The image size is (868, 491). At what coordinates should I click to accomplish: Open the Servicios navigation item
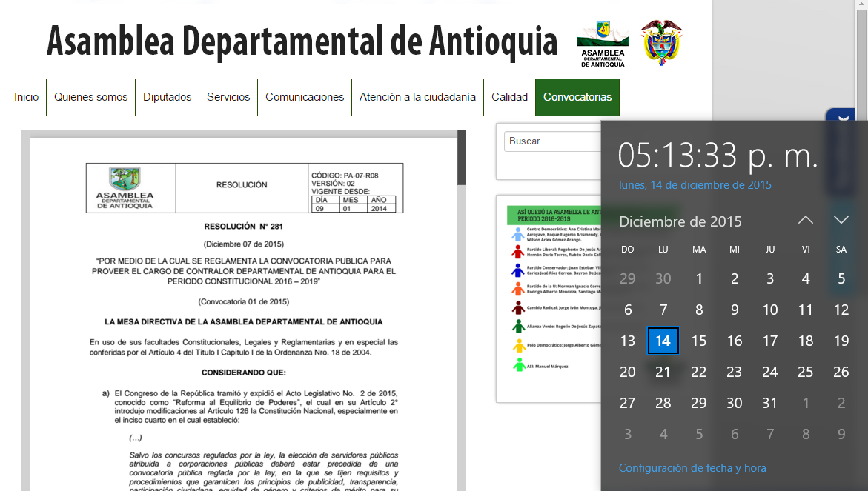[228, 97]
